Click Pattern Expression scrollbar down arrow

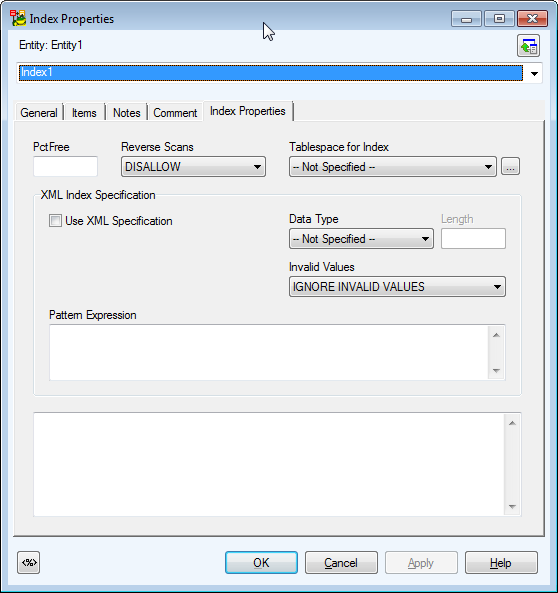click(496, 371)
